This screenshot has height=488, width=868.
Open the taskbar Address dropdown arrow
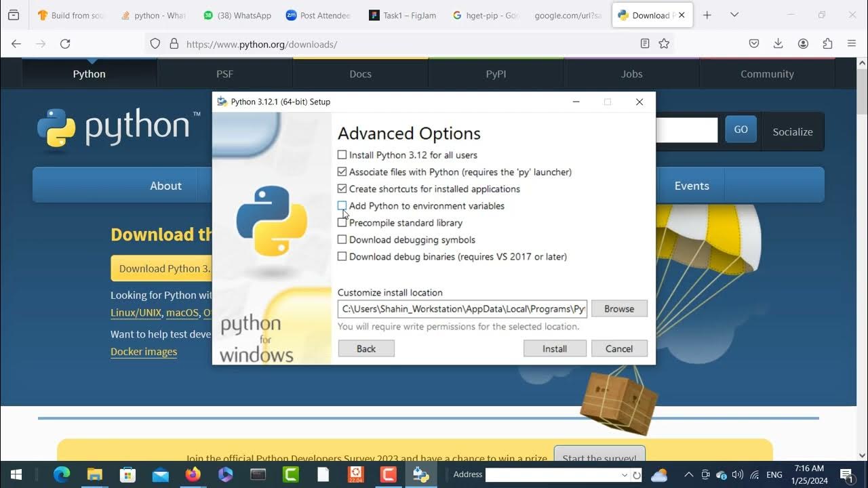tap(625, 475)
